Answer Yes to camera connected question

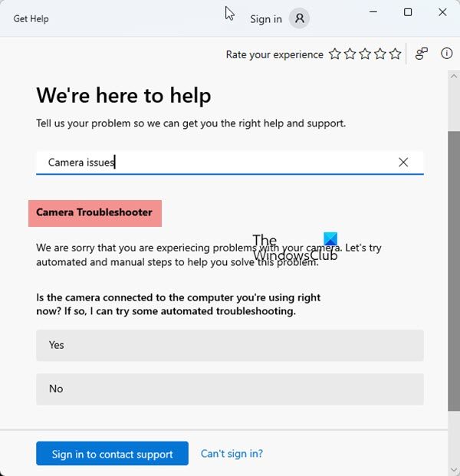230,345
